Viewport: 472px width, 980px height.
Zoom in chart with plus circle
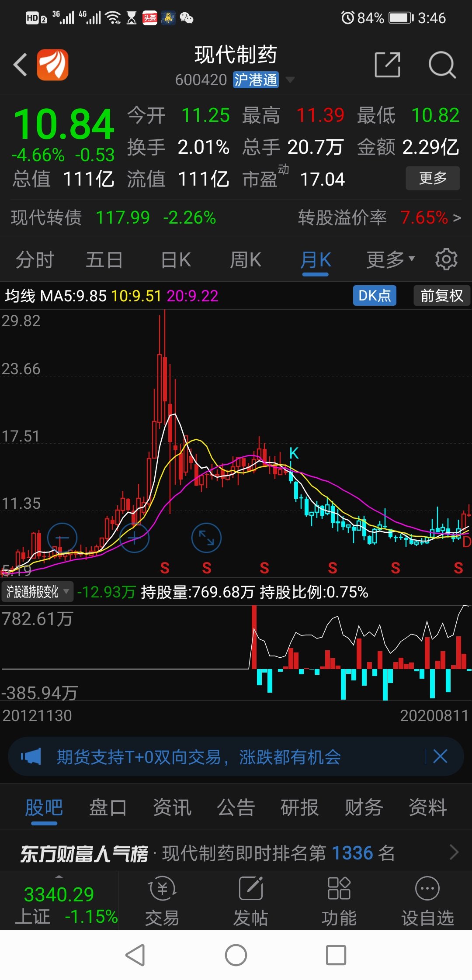coord(134,538)
